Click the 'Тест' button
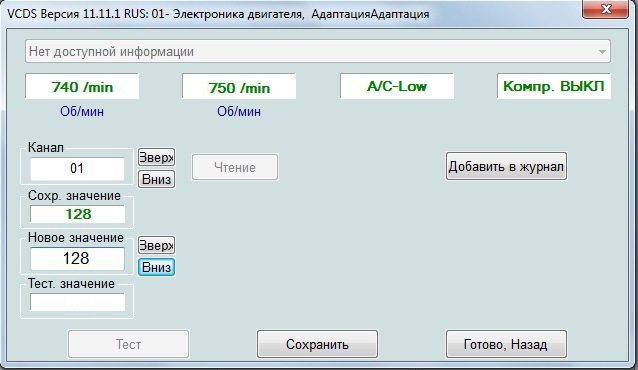 129,344
